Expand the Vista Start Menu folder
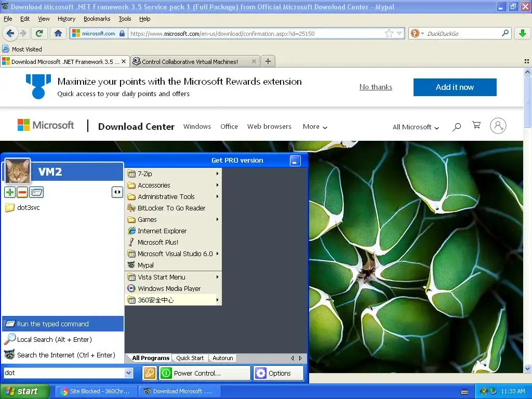Screen dimensions: 532x399 pyautogui.click(x=173, y=277)
